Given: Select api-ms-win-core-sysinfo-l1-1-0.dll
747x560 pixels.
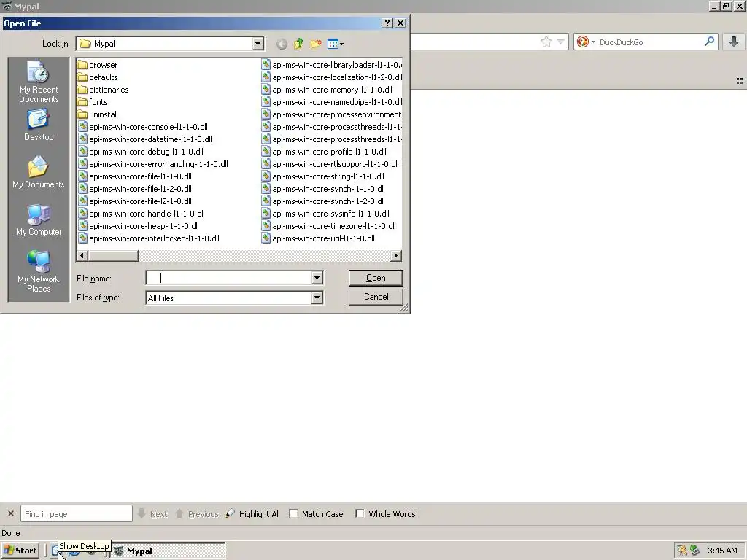Looking at the screenshot, I should (325, 214).
